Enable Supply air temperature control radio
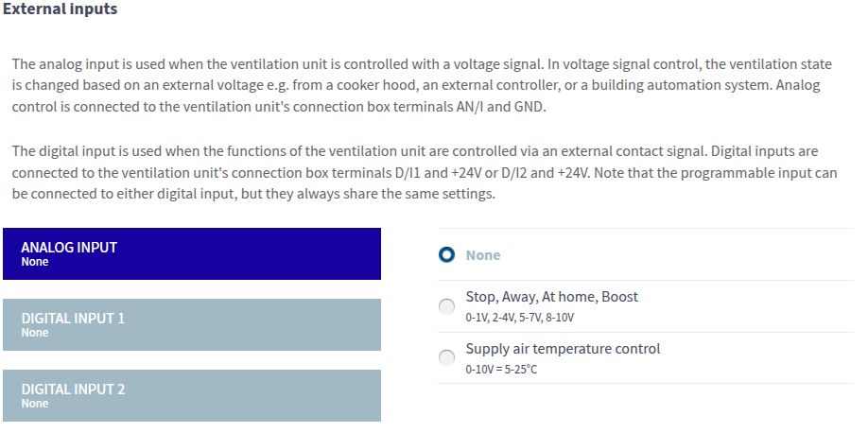The height and width of the screenshot is (433, 868). tap(447, 357)
